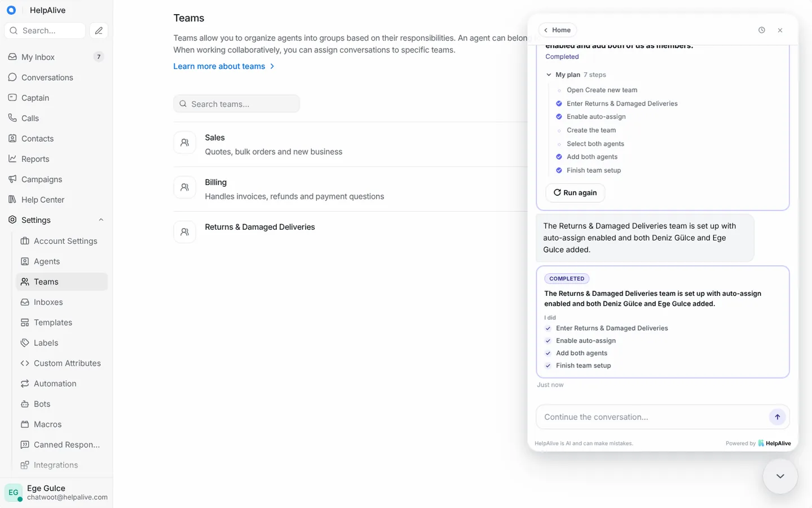Image resolution: width=812 pixels, height=508 pixels.
Task: Focus the sidebar Search field
Action: click(45, 30)
